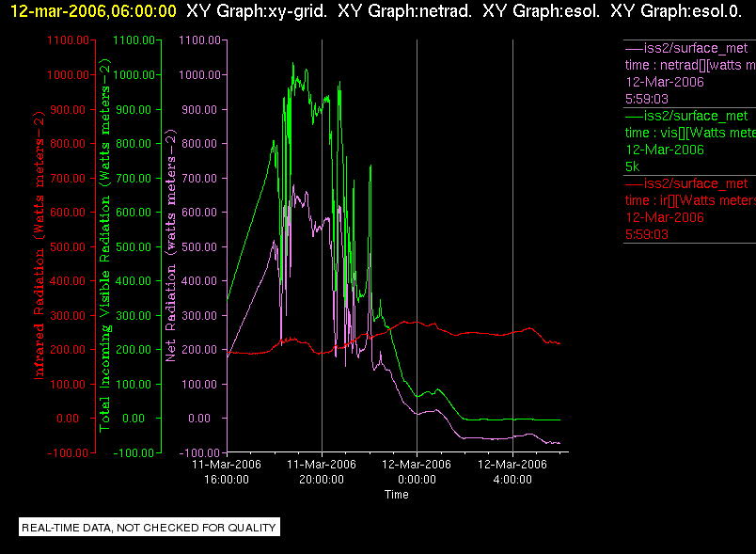
Task: Click the red axis tick 1100.00
Action: (x=68, y=40)
